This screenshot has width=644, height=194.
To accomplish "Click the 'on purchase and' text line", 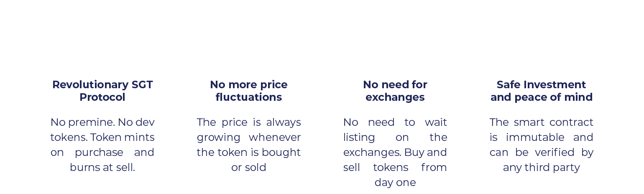I will click(x=102, y=152).
